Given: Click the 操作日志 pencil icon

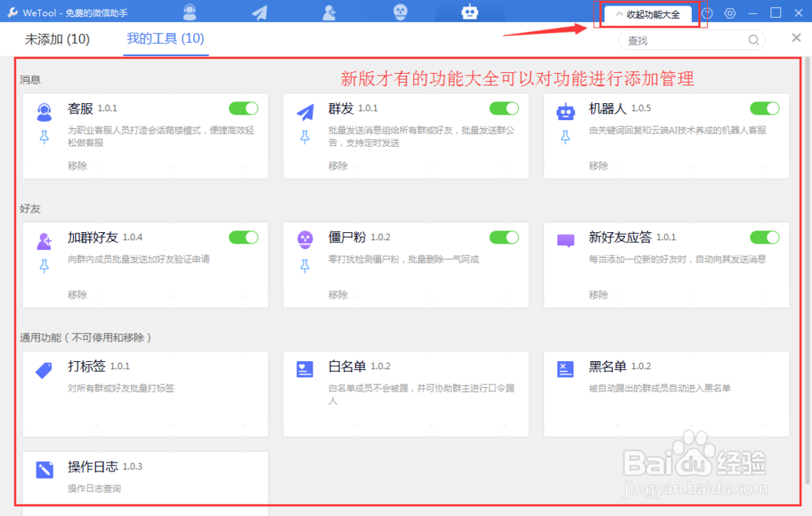Looking at the screenshot, I should tap(45, 470).
